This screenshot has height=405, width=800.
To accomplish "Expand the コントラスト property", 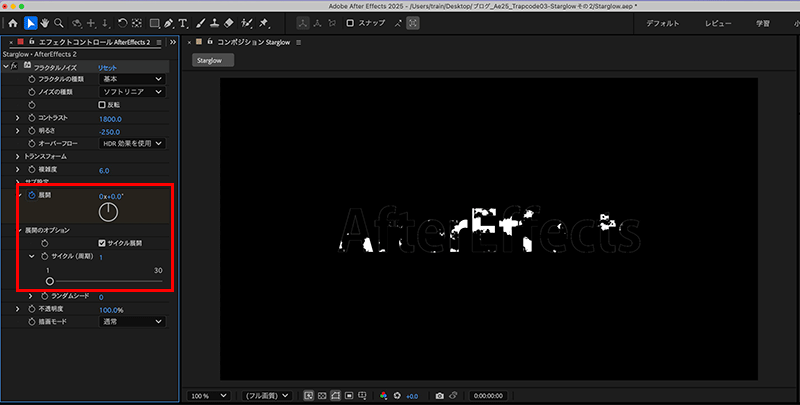I will pos(17,118).
